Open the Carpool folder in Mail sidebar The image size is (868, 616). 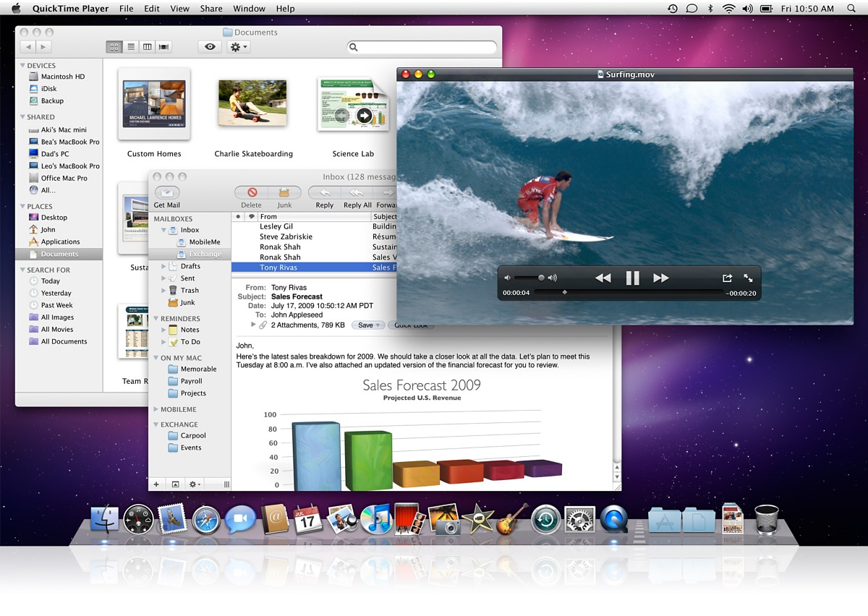pos(187,436)
